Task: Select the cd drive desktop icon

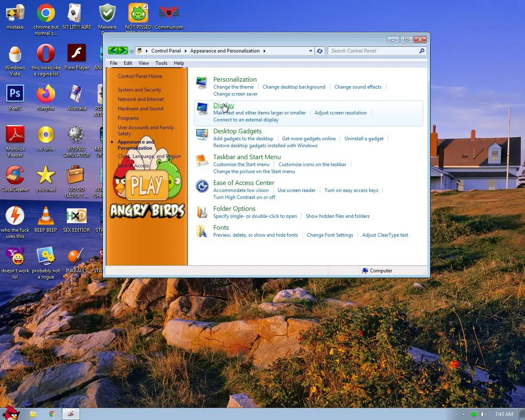Action: tap(46, 138)
